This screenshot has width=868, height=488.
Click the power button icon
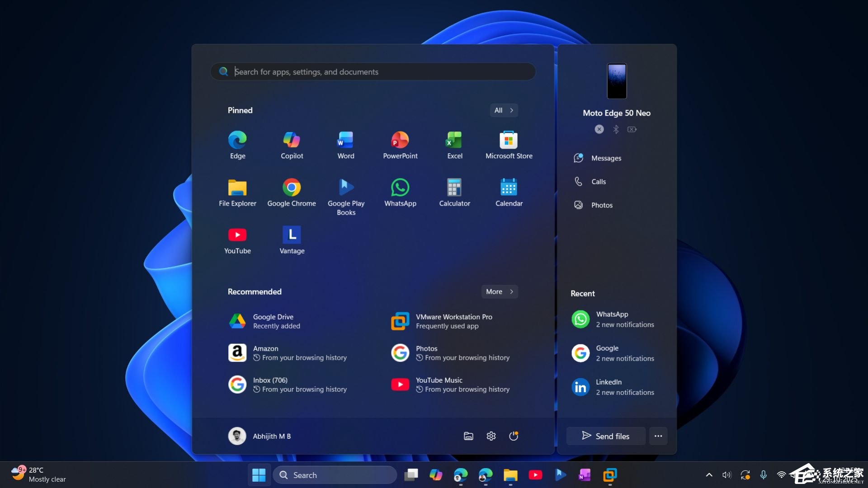point(514,436)
